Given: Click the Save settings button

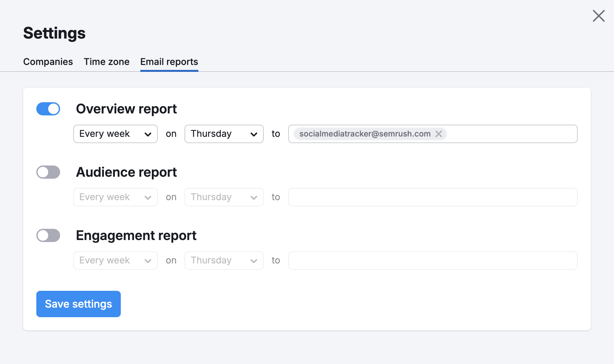Looking at the screenshot, I should click(x=78, y=304).
